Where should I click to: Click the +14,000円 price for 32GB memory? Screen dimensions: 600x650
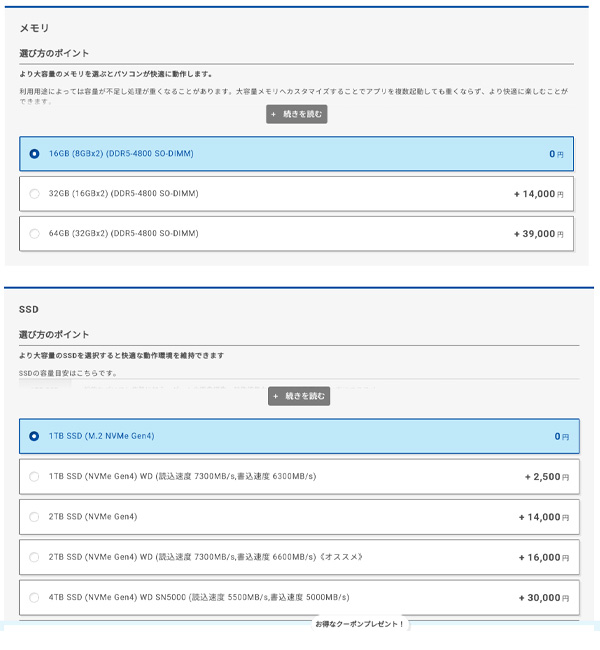[x=538, y=194]
